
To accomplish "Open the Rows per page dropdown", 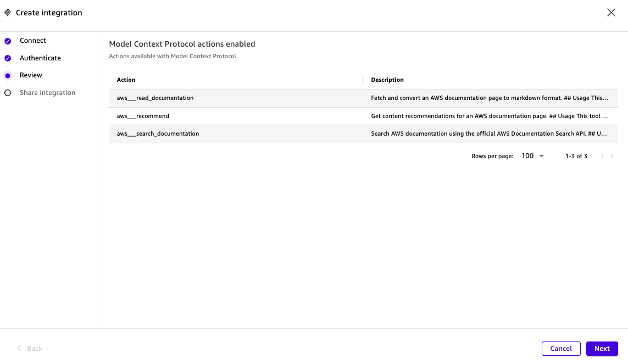I will click(532, 156).
